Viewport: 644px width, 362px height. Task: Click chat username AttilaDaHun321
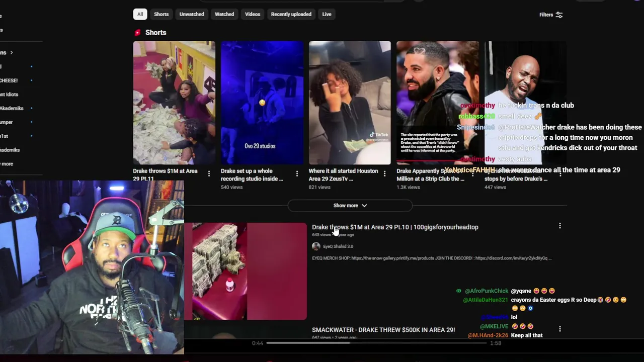click(486, 300)
